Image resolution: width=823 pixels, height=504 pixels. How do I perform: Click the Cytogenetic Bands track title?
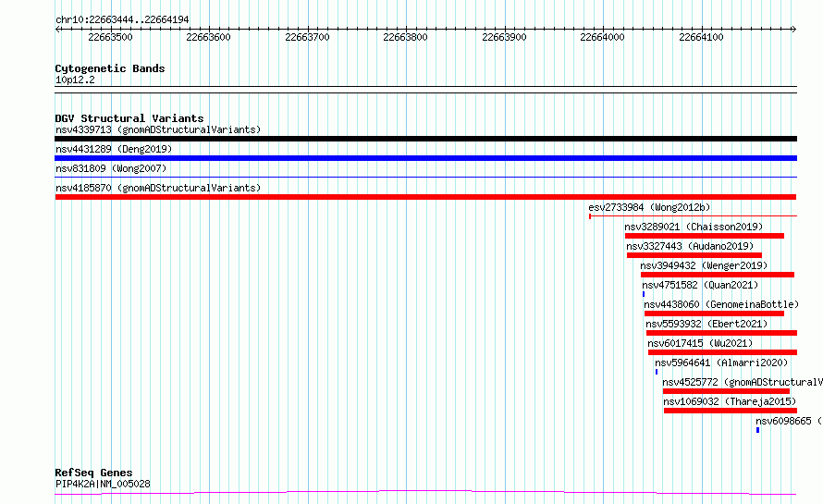coord(110,68)
